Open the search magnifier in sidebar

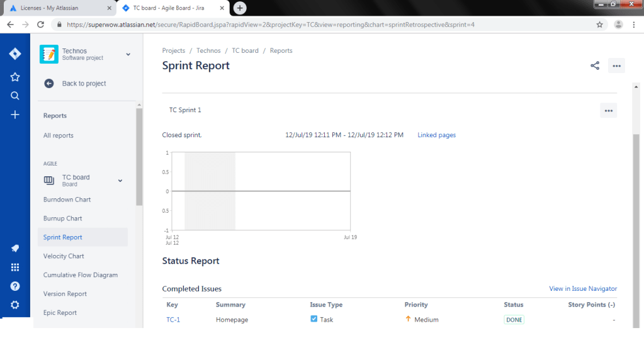(x=15, y=96)
